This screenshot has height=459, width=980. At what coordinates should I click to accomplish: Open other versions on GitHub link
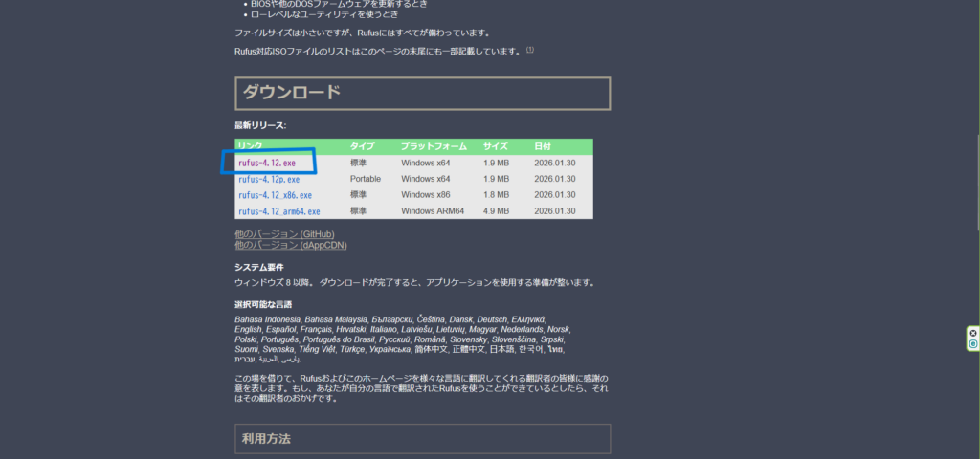pyautogui.click(x=284, y=234)
